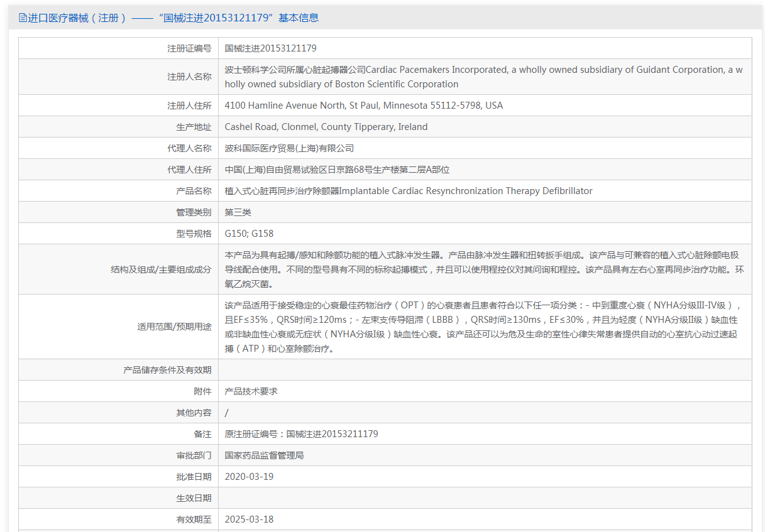Screen dimensions: 765x532
Task: Select the 结构及组成/主要组成成分 label cell
Action: (118, 269)
